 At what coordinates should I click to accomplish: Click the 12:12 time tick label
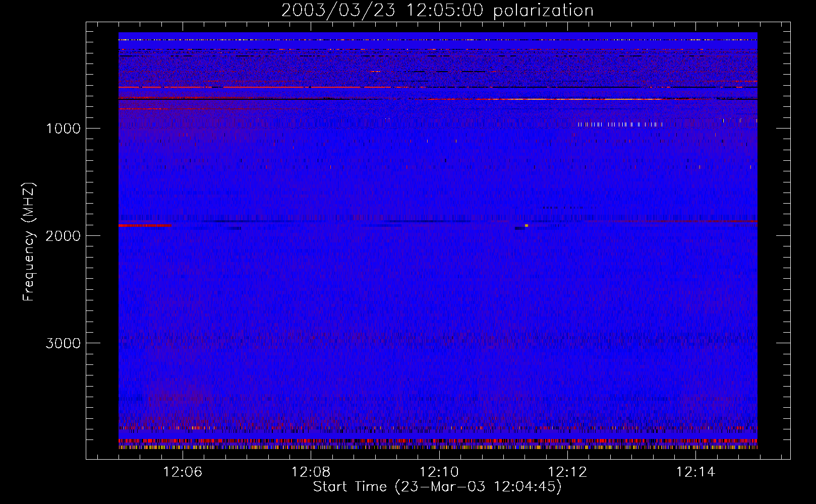pyautogui.click(x=567, y=472)
